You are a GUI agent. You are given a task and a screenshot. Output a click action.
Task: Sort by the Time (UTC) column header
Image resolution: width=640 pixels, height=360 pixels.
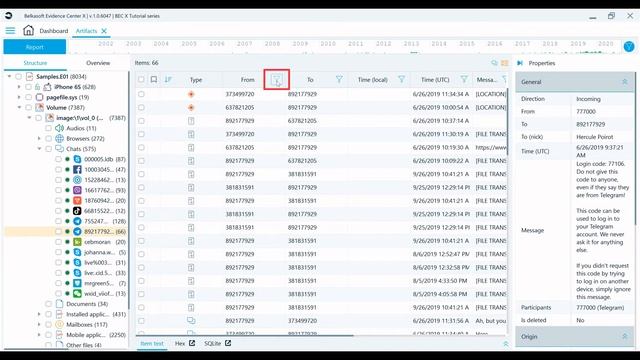pyautogui.click(x=435, y=80)
